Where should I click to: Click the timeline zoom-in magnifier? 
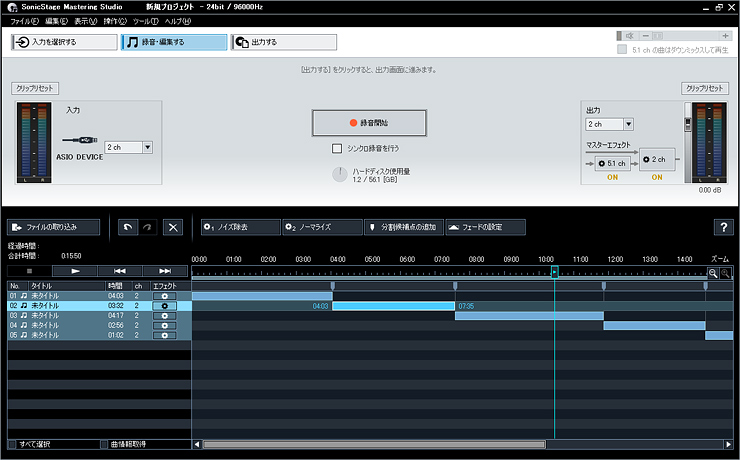(x=714, y=272)
